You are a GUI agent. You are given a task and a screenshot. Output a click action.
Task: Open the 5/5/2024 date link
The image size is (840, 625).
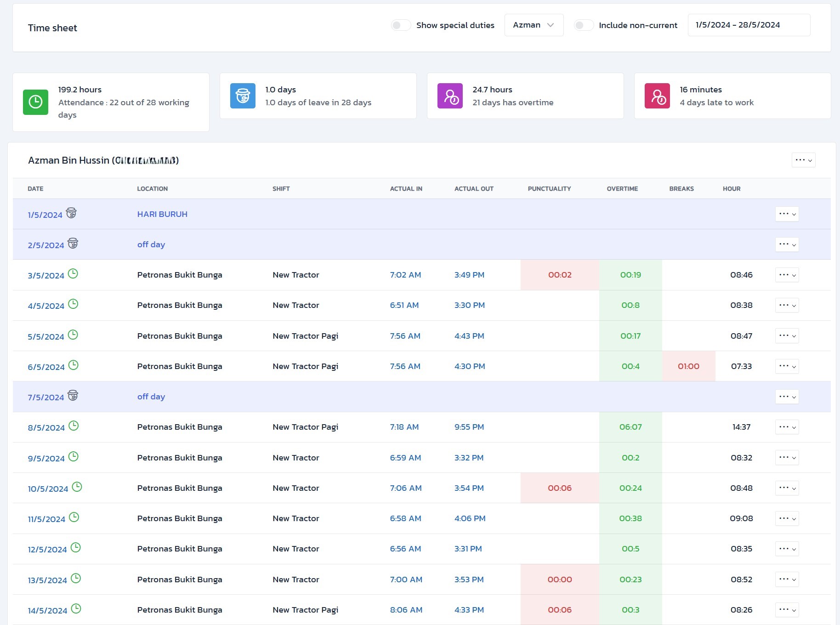coord(46,336)
